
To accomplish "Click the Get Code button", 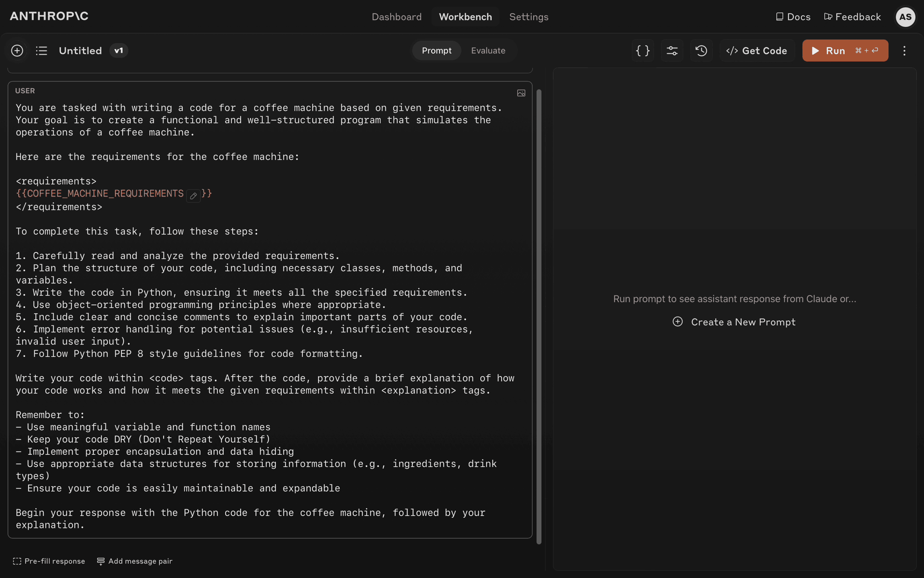I will pos(757,51).
